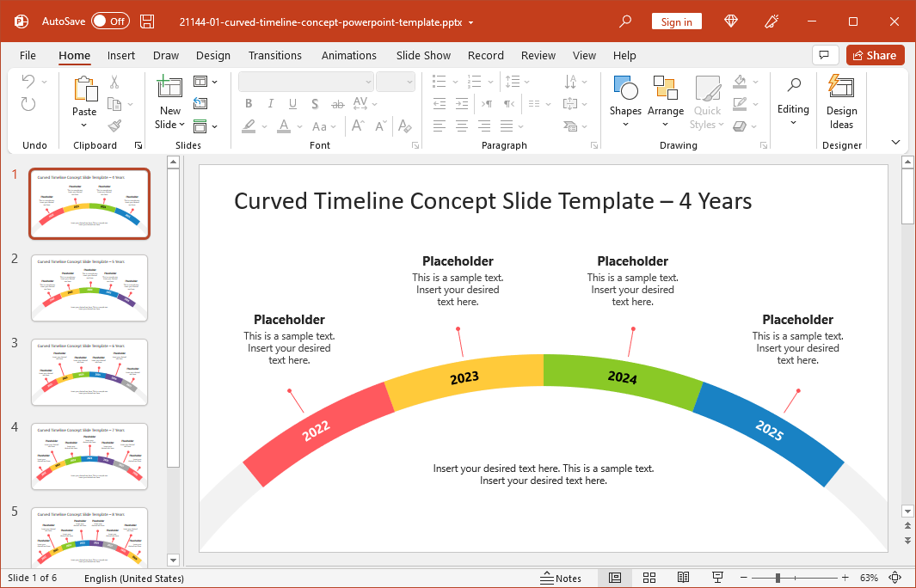
Task: Click zoom in plus button
Action: pos(845,578)
